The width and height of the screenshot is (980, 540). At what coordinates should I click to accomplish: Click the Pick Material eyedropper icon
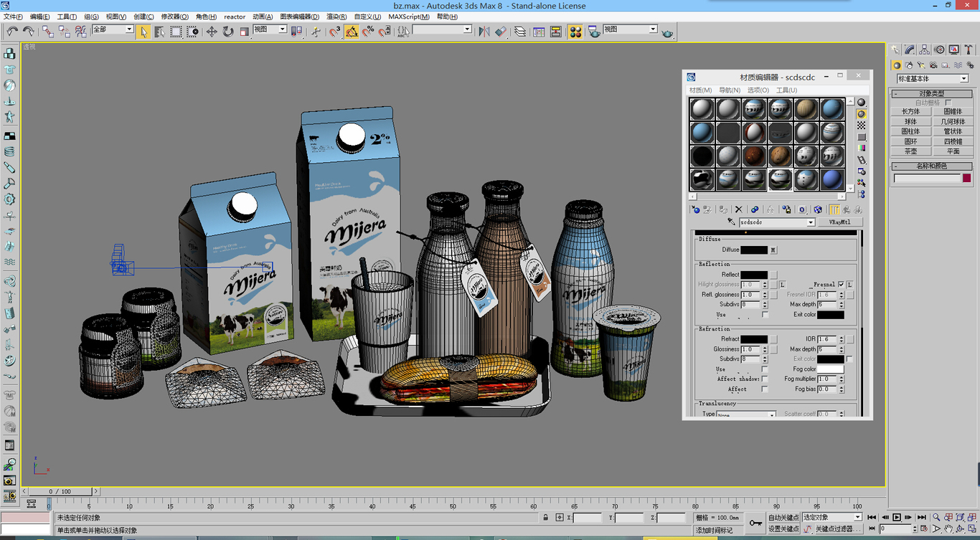(x=731, y=222)
